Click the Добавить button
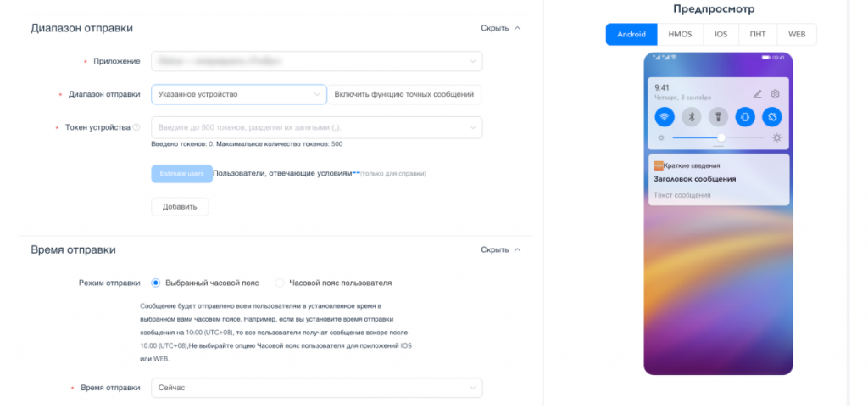Screen dimensions: 868x409 (x=180, y=207)
